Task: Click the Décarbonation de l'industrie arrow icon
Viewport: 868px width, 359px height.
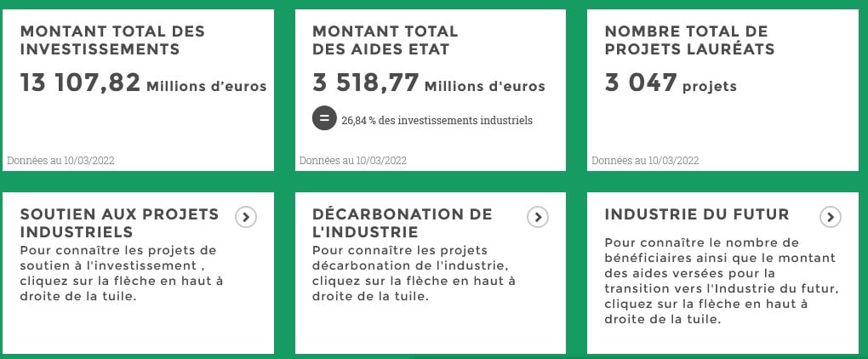Action: click(538, 217)
